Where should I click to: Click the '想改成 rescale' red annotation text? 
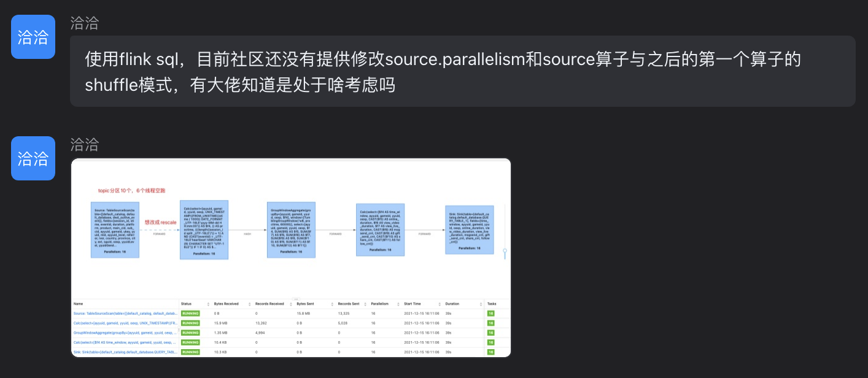(x=161, y=222)
